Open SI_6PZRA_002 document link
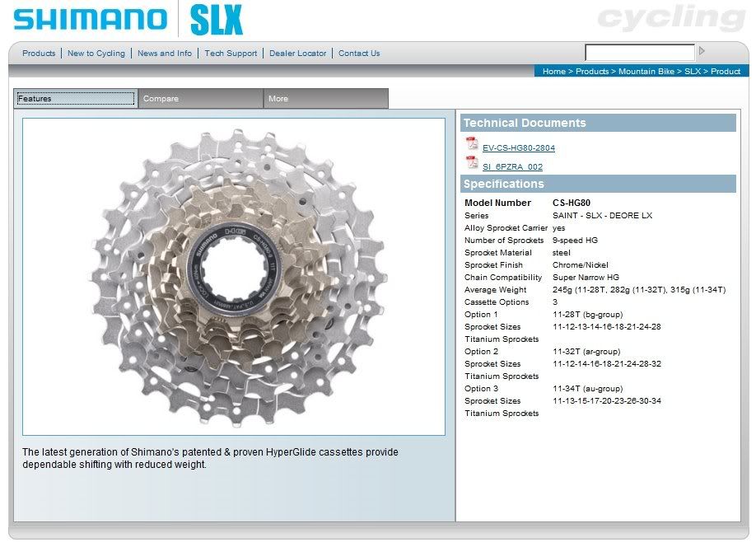 (x=512, y=167)
